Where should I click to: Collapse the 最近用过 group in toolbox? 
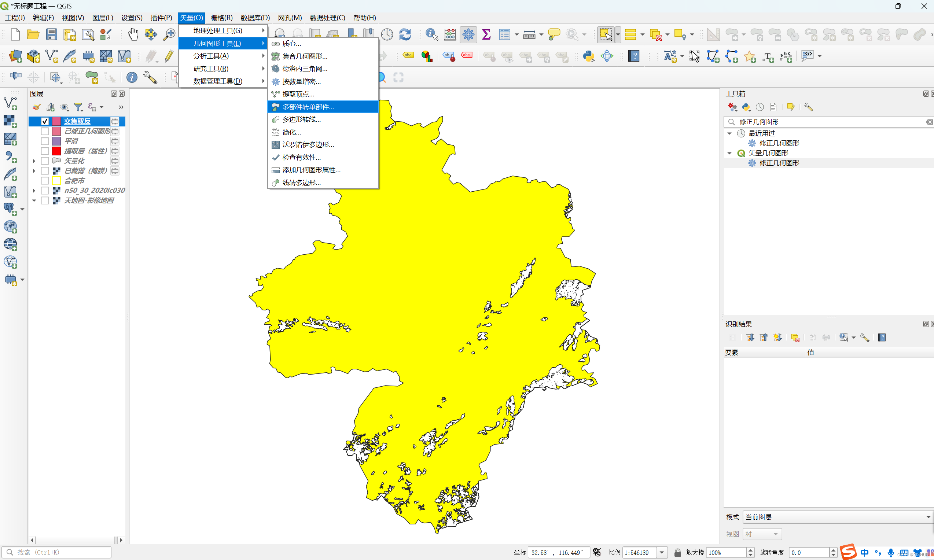729,133
